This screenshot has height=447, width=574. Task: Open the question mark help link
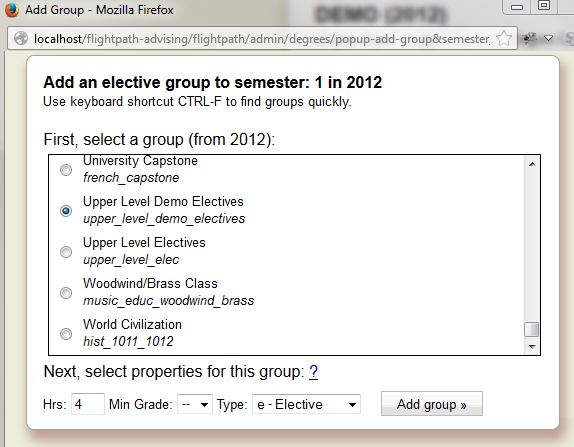click(313, 372)
